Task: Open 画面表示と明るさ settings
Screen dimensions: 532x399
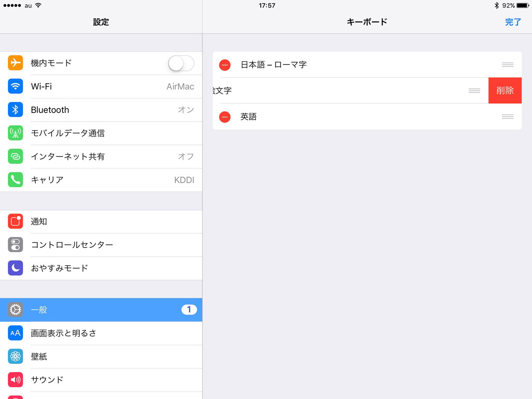Action: point(101,333)
